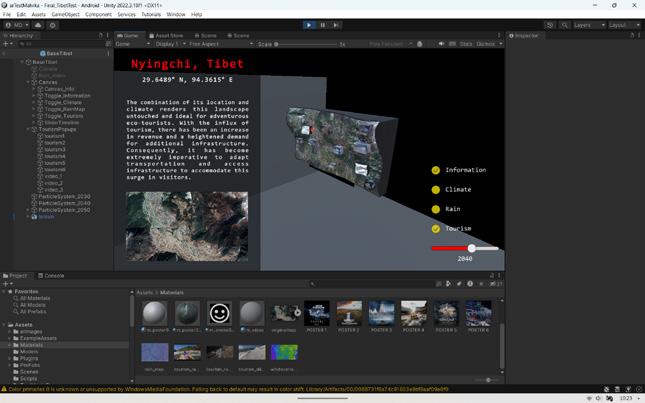The width and height of the screenshot is (645, 403).
Task: Collapse the TourismPopups tree node
Action: pyautogui.click(x=28, y=129)
